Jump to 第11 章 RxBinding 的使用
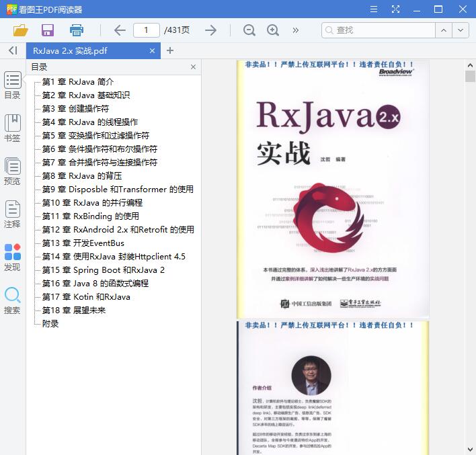Image resolution: width=476 pixels, height=455 pixels. pos(91,216)
